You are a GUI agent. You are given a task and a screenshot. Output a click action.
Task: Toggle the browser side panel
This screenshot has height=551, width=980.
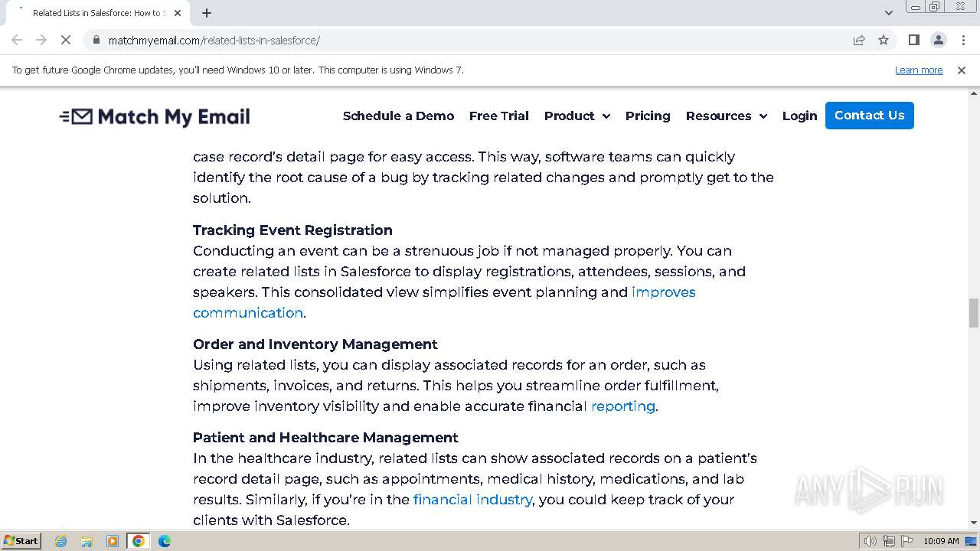[x=913, y=40]
